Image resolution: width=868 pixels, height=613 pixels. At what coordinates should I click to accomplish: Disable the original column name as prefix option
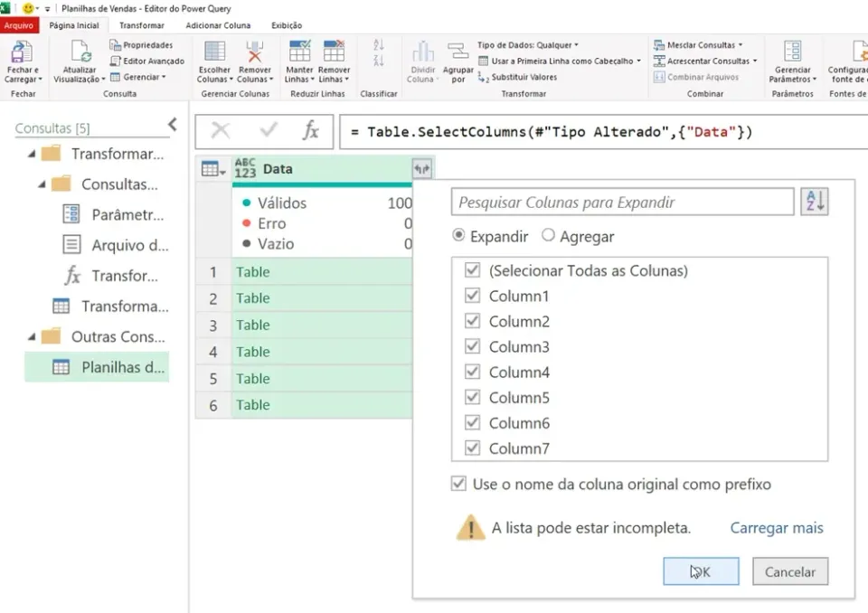pyautogui.click(x=458, y=484)
